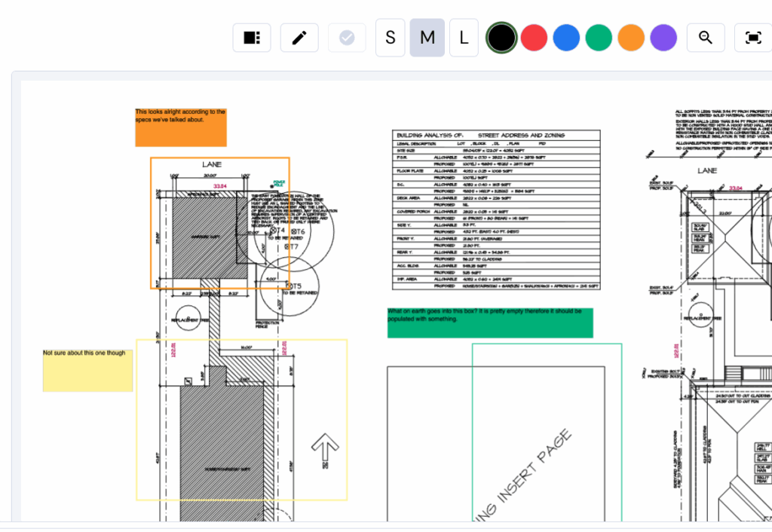Choose the S stroke size
The image size is (772, 532).
(x=391, y=38)
